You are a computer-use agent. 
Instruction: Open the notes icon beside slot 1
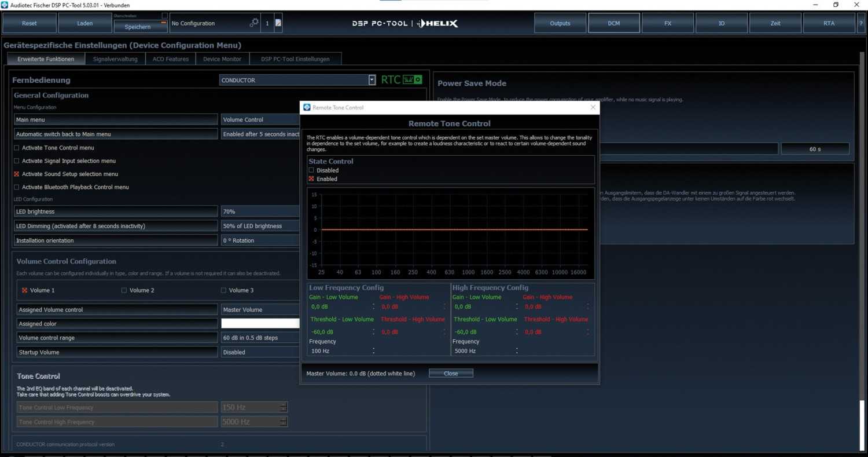278,23
